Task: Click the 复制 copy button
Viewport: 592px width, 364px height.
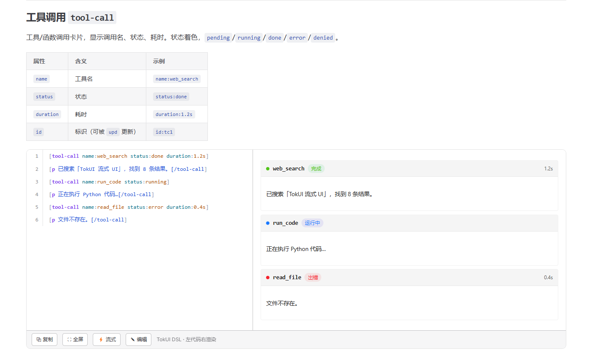Action: (44, 340)
